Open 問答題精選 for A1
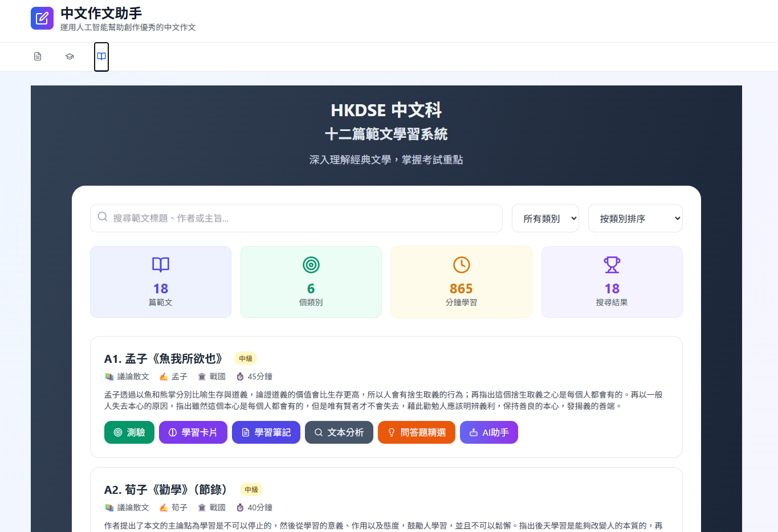The width and height of the screenshot is (778, 532). tap(417, 432)
